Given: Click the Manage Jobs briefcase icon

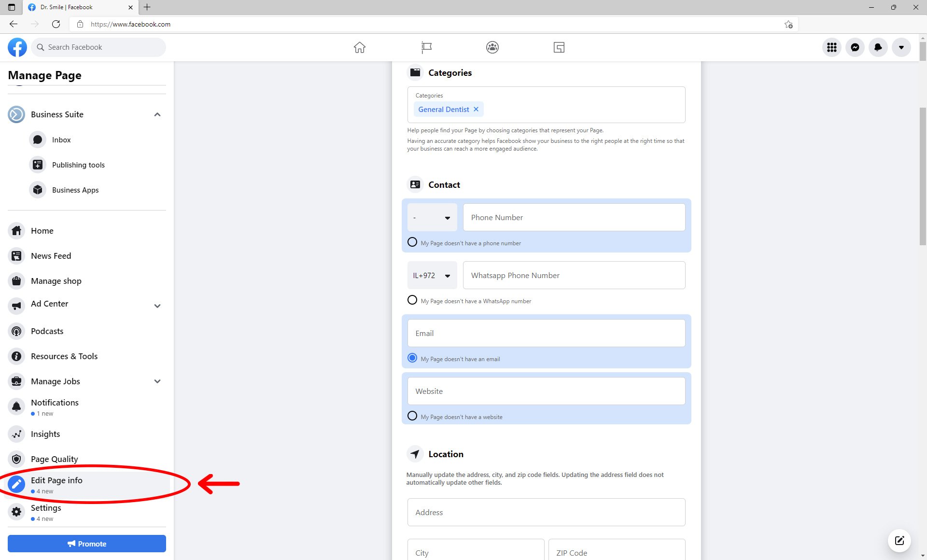Looking at the screenshot, I should pyautogui.click(x=16, y=381).
